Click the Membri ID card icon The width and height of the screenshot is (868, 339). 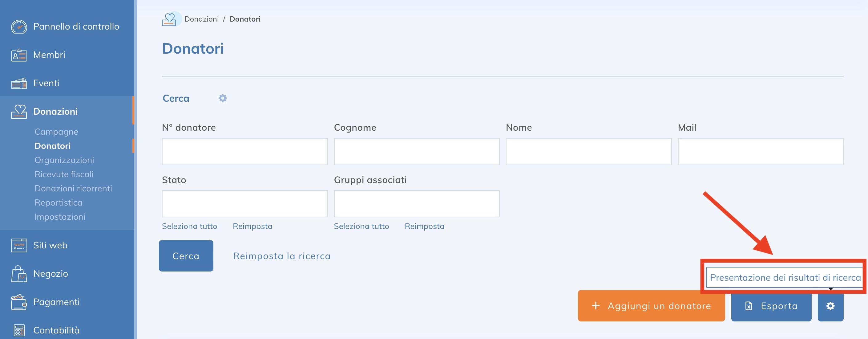click(x=19, y=55)
